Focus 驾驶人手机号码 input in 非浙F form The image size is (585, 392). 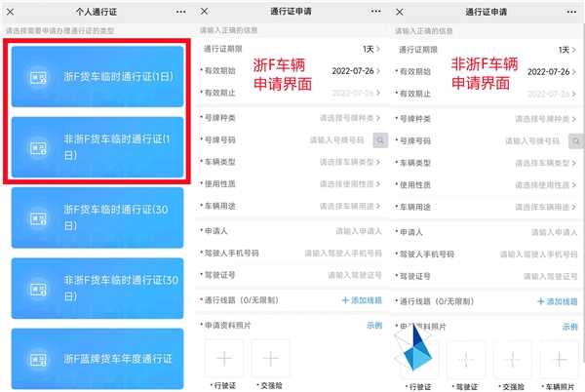[538, 255]
